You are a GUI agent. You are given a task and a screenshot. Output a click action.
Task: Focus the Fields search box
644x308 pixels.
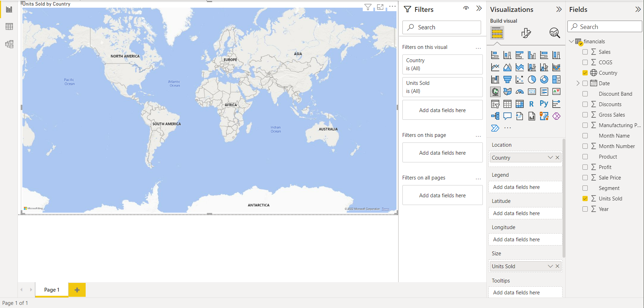point(605,27)
